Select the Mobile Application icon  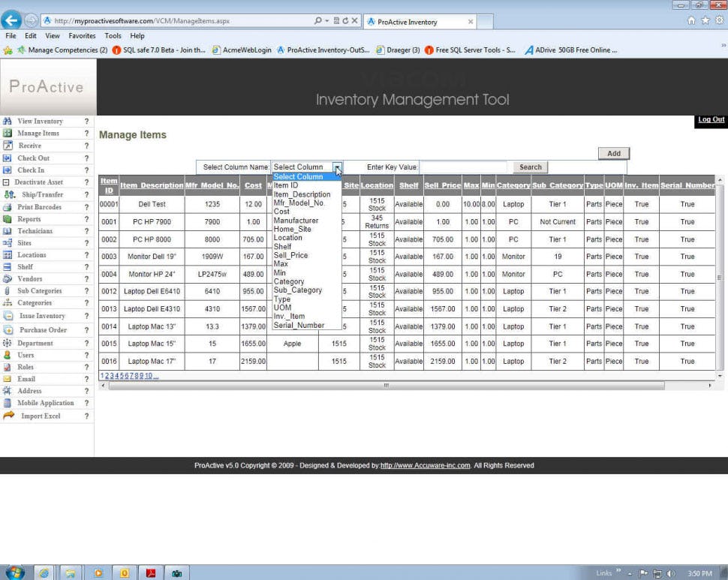[x=8, y=403]
